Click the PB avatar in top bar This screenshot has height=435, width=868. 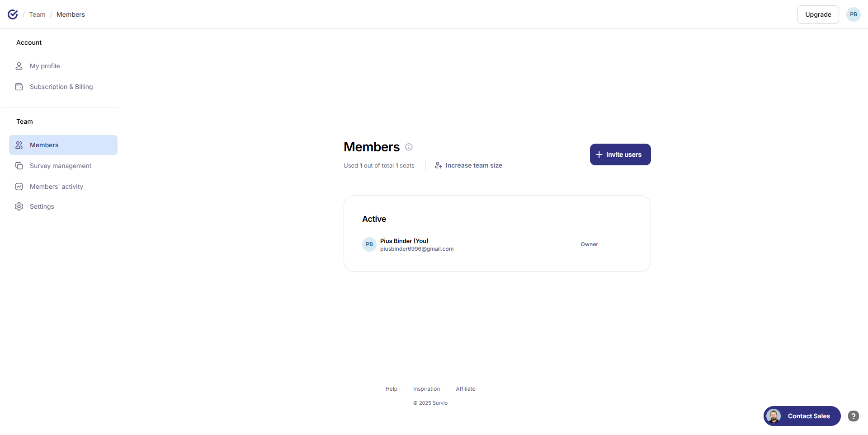[853, 14]
